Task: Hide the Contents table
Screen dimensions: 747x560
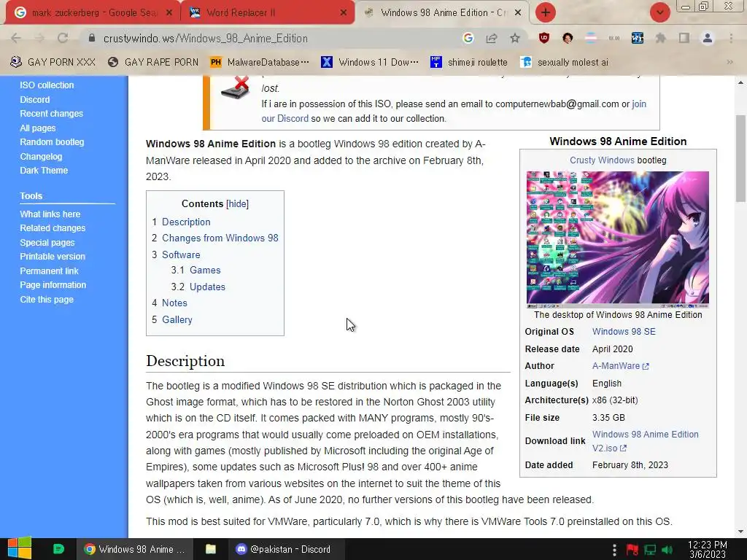Action: (237, 204)
